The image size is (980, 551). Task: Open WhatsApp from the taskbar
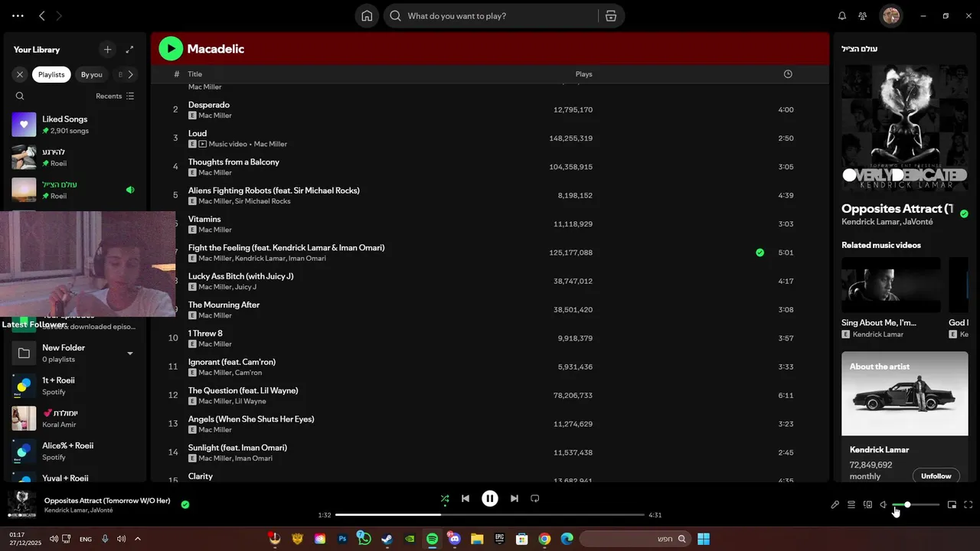[x=364, y=539]
